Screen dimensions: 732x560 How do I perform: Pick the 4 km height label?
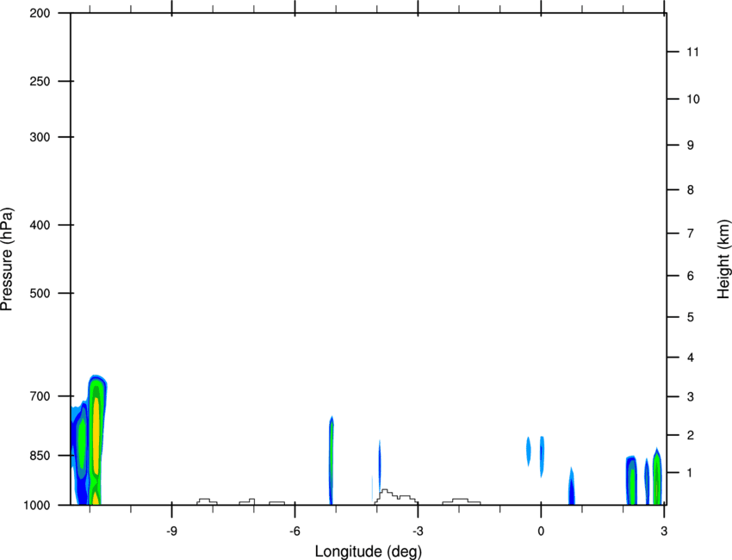click(690, 358)
